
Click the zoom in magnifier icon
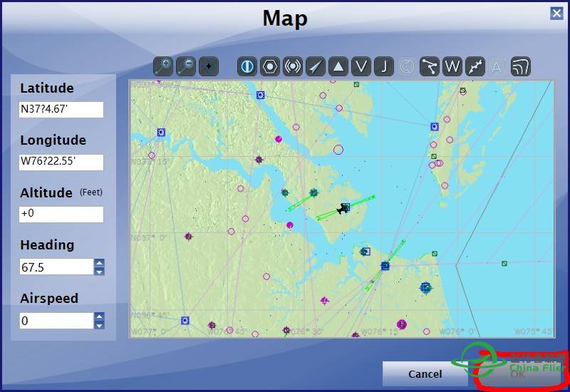point(163,67)
